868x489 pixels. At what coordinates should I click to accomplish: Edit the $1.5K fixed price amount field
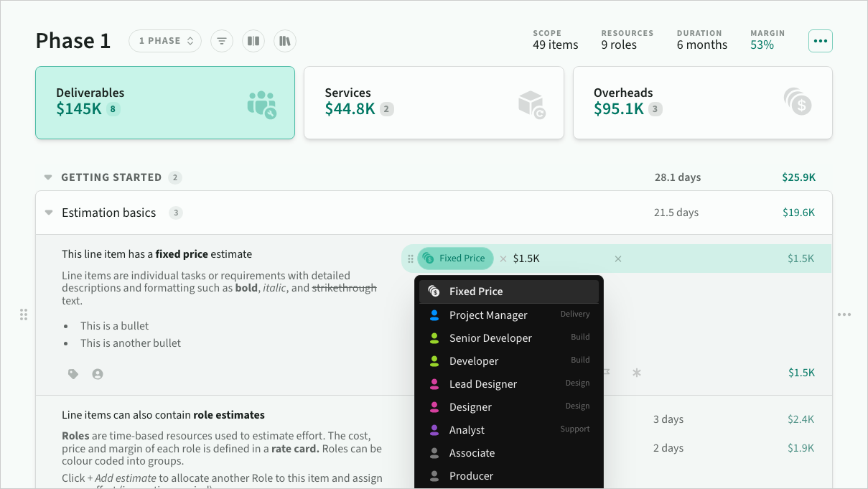(x=560, y=259)
